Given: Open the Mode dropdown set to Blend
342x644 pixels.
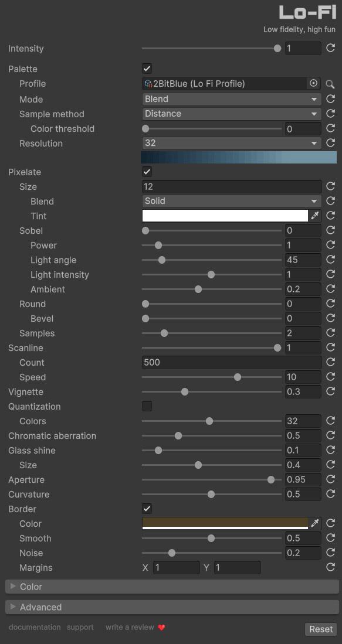Looking at the screenshot, I should (232, 99).
